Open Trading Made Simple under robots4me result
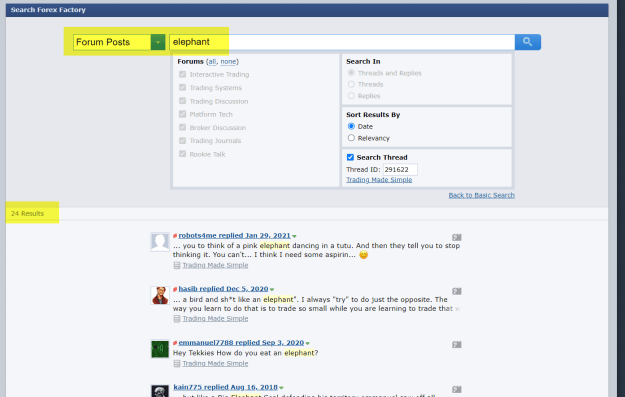Image resolution: width=625 pixels, height=397 pixels. 215,265
